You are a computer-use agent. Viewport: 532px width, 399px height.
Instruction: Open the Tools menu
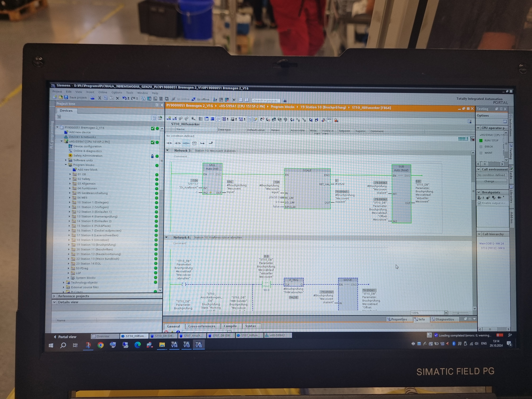click(x=130, y=93)
